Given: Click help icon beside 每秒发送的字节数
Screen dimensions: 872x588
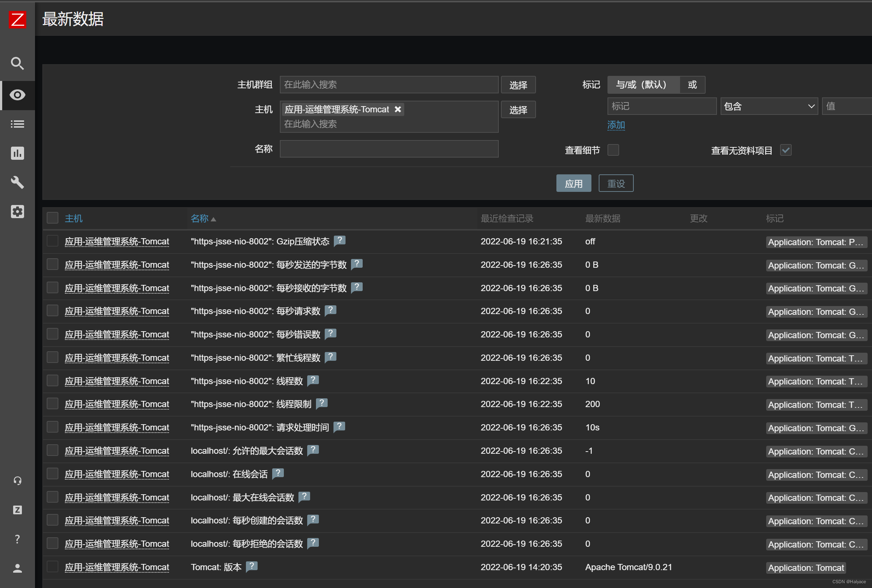Looking at the screenshot, I should 357,264.
